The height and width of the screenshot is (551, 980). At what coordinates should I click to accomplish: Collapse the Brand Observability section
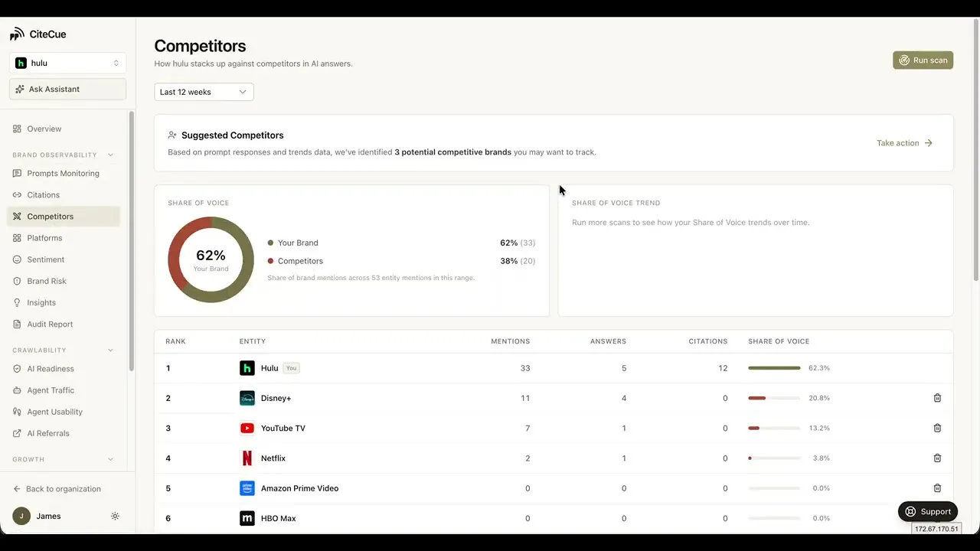coord(111,155)
